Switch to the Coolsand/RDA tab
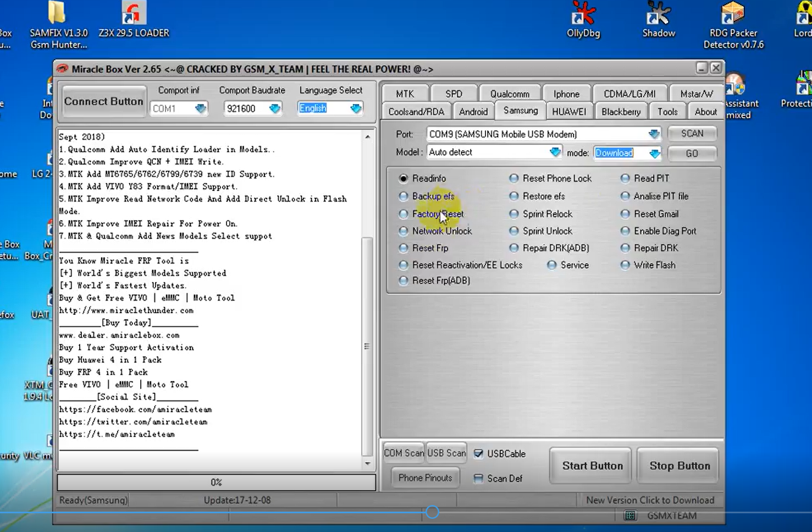Viewport: 812px width, 532px height. pyautogui.click(x=416, y=111)
